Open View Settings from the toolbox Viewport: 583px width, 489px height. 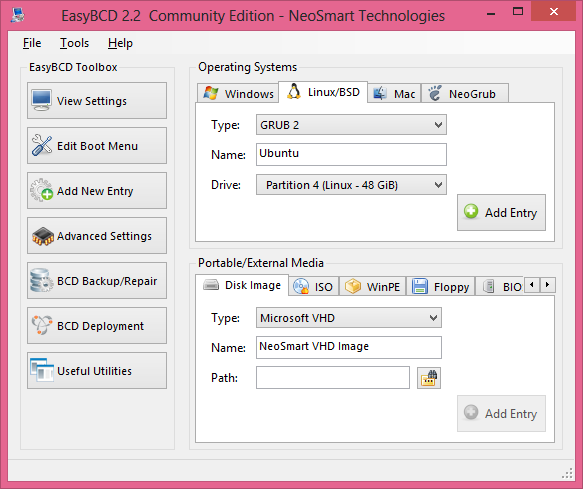[97, 101]
